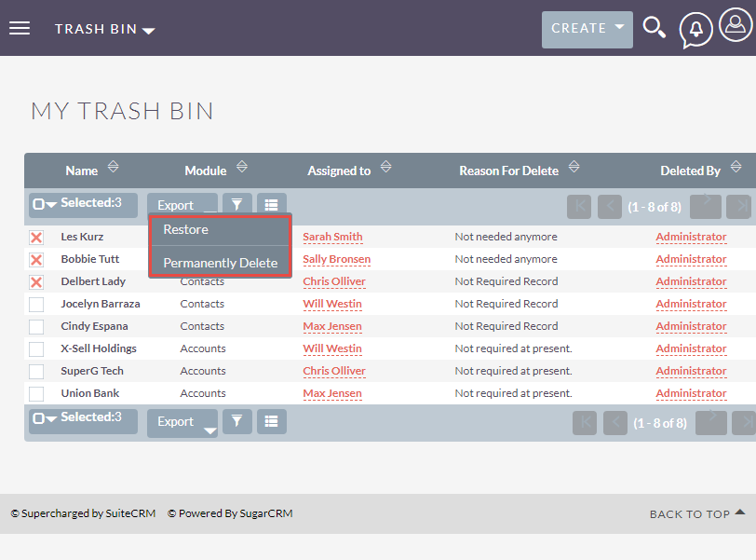Click the filter icon beside Export
Viewport: 756px width, 560px height.
click(x=237, y=203)
